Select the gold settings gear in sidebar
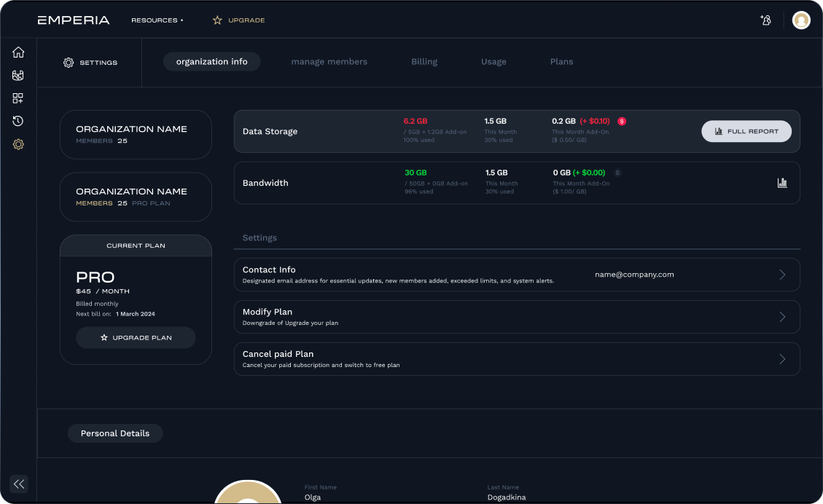The image size is (823, 504). (x=18, y=144)
